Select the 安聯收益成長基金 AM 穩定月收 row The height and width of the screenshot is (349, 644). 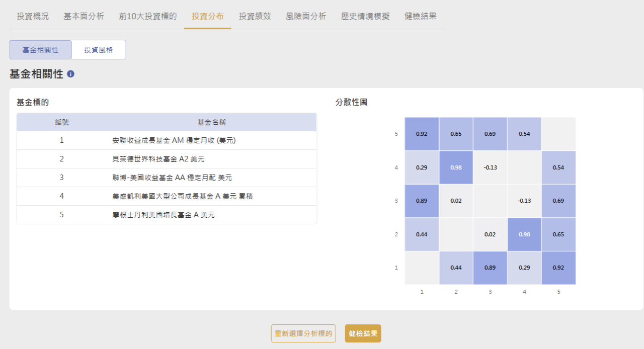pos(167,140)
